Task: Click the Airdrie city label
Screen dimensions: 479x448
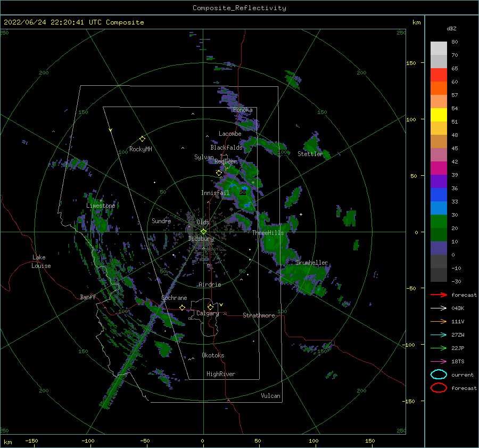Action: (x=210, y=284)
